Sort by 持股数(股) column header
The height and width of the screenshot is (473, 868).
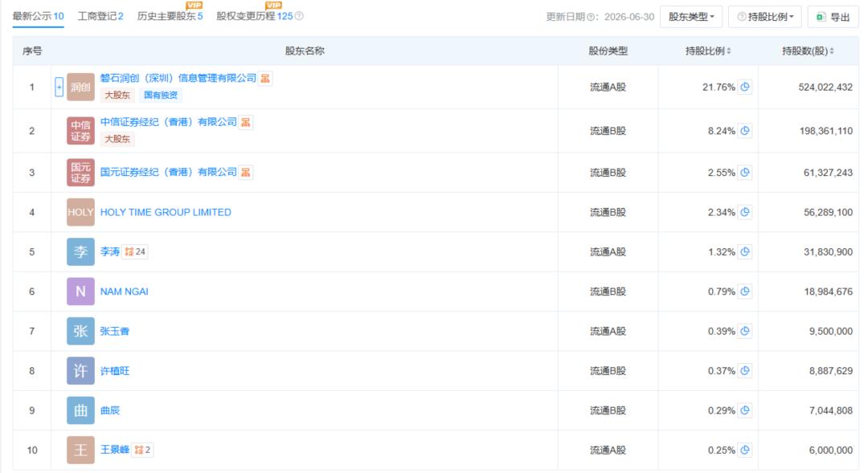coord(808,51)
